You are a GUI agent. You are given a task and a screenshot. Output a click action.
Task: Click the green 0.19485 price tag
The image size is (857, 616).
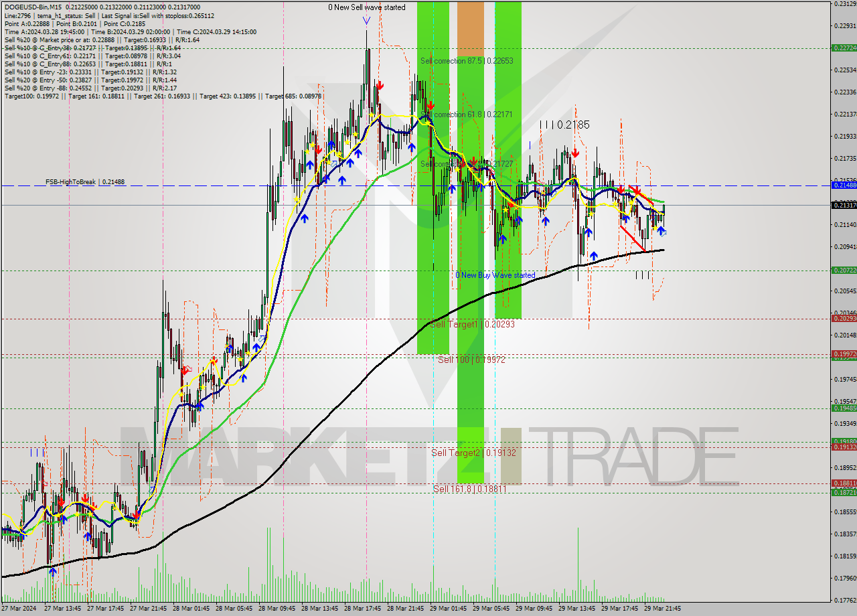(x=844, y=408)
